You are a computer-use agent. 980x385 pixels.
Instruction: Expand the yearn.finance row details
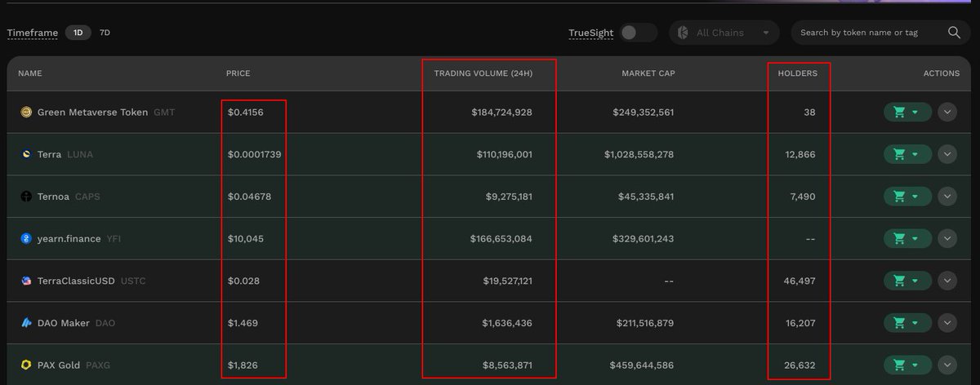pyautogui.click(x=947, y=239)
